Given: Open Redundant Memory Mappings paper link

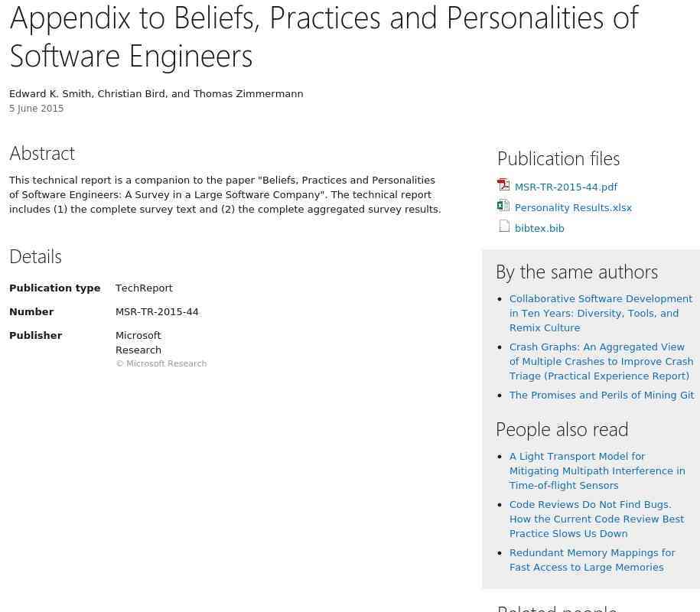Looking at the screenshot, I should tap(592, 559).
